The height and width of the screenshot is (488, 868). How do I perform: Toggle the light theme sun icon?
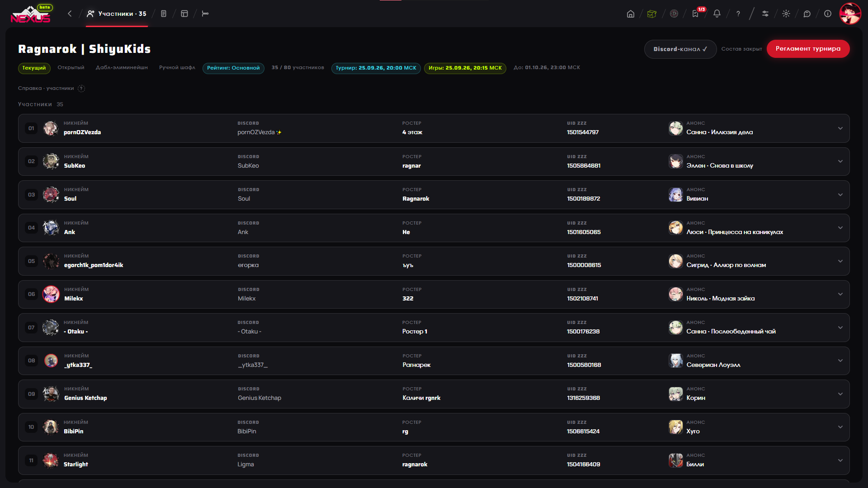[x=786, y=14]
